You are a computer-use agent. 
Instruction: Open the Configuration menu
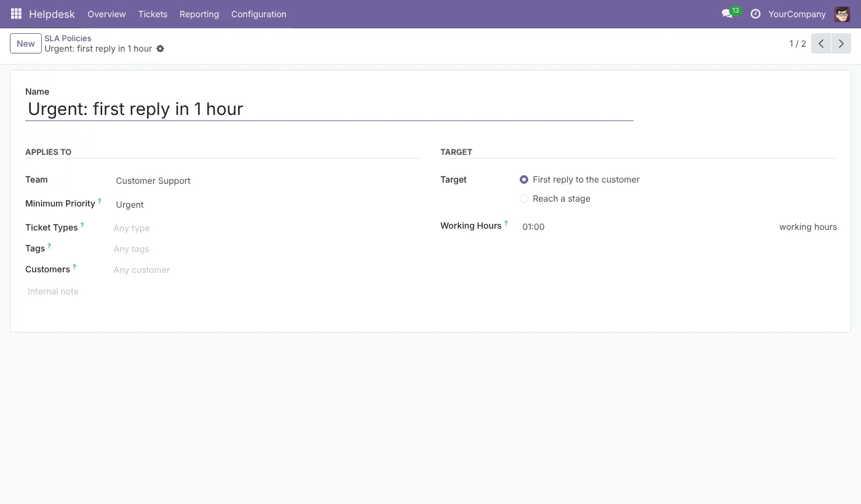(259, 14)
